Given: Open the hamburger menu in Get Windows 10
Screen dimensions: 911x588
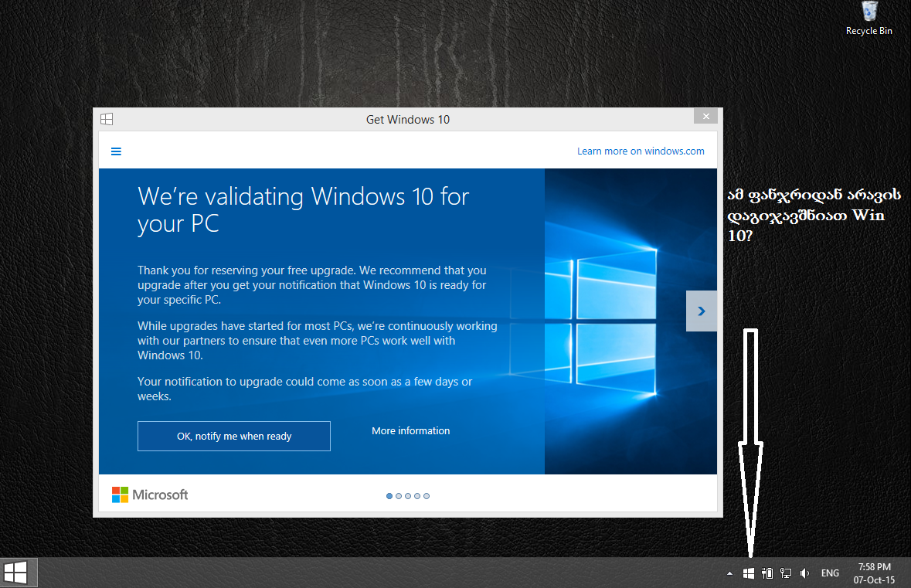Looking at the screenshot, I should [x=116, y=151].
